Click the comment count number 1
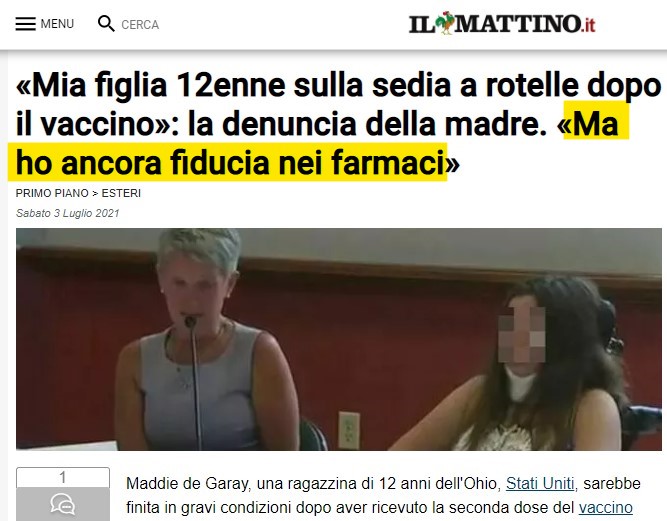This screenshot has width=667, height=521. [x=63, y=477]
